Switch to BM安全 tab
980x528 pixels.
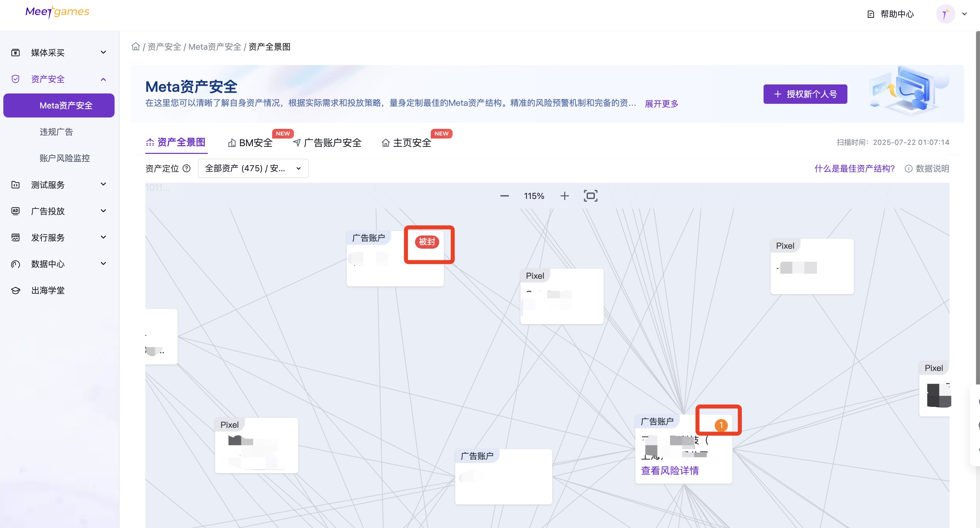point(250,143)
